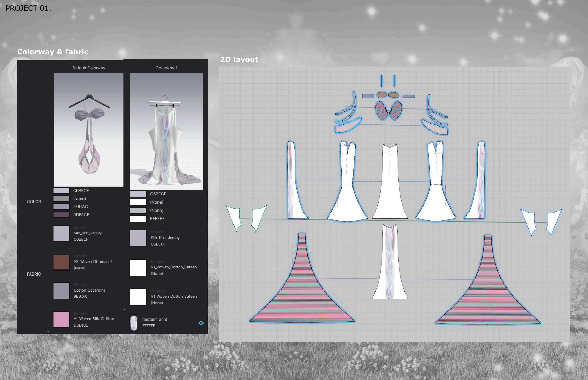Toggle the eye icon beside midterm print
Screen dimensions: 588x380
(201, 323)
